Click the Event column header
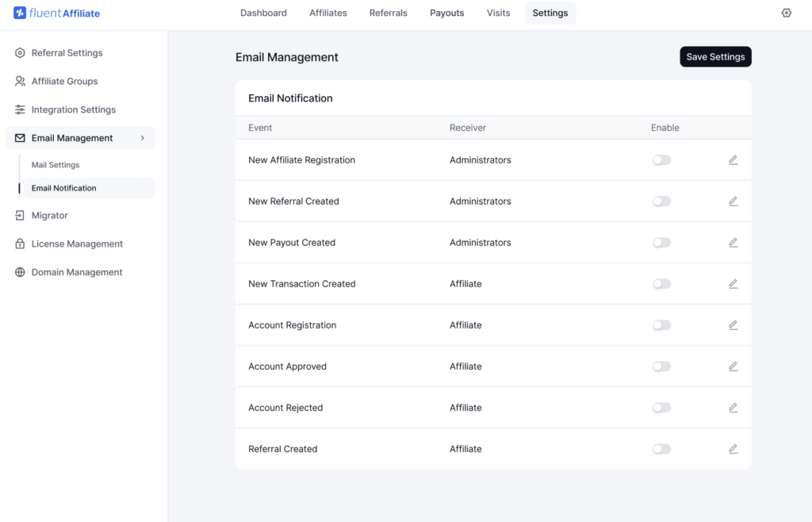 (x=260, y=128)
